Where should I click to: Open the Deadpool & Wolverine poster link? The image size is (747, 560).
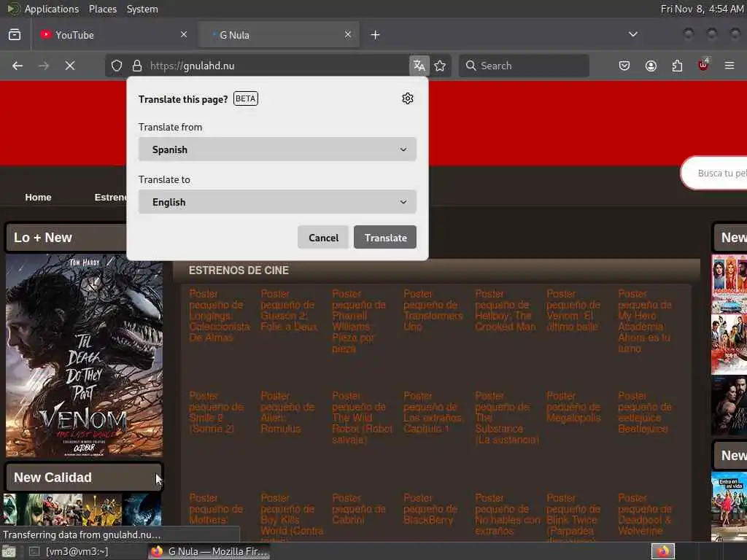(645, 514)
